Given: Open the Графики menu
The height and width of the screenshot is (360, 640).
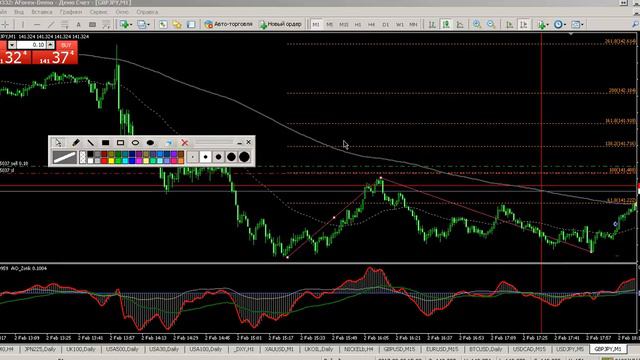Looking at the screenshot, I should click(x=71, y=12).
